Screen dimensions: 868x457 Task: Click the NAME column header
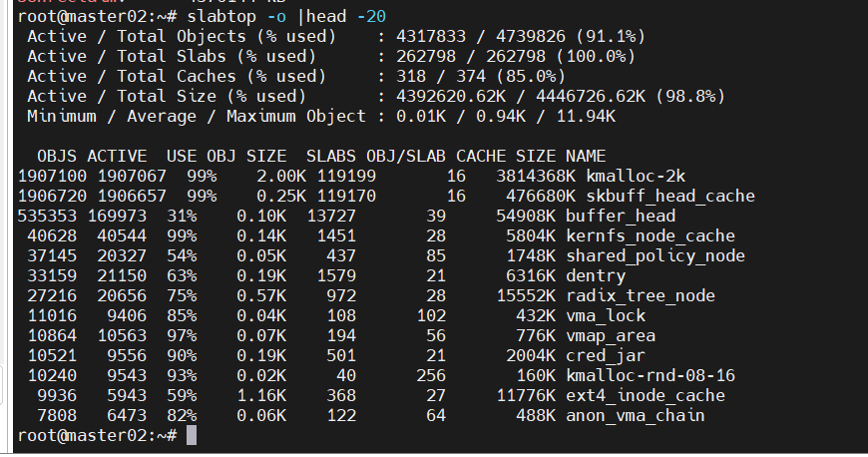click(586, 157)
